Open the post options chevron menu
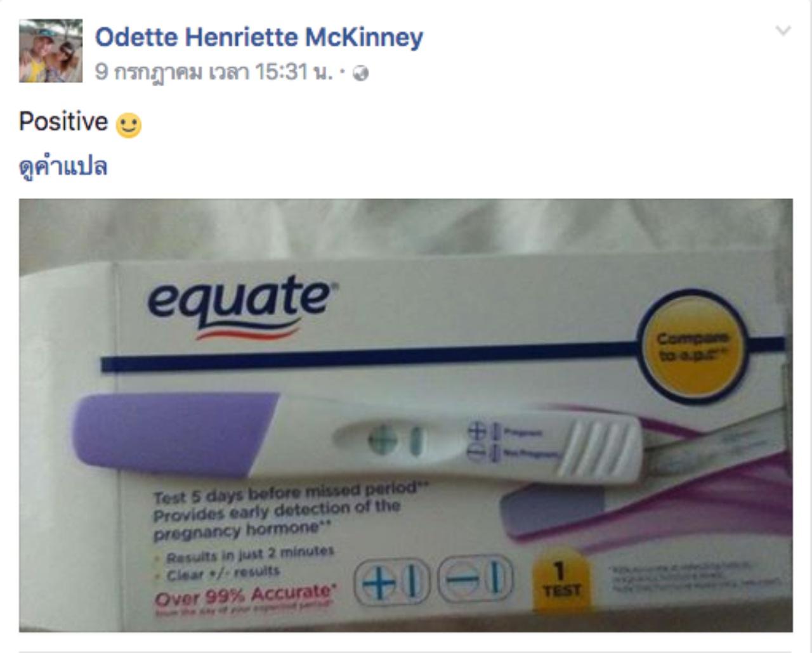This screenshot has height=653, width=812. [783, 30]
